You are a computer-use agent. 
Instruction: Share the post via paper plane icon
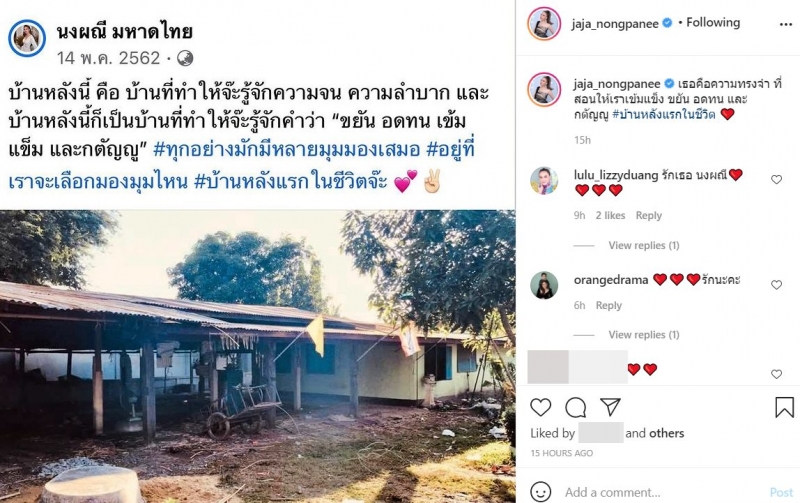pyautogui.click(x=610, y=407)
